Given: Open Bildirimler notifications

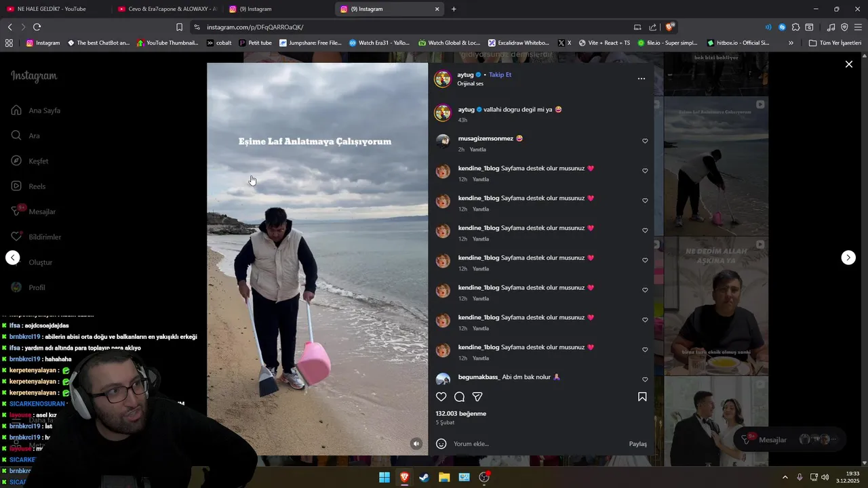Looking at the screenshot, I should point(36,237).
